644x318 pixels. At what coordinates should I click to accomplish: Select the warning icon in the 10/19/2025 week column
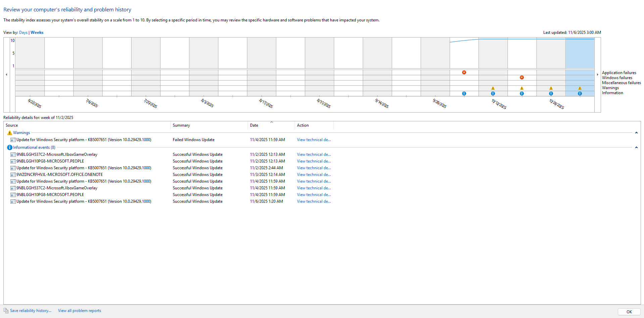(x=522, y=88)
